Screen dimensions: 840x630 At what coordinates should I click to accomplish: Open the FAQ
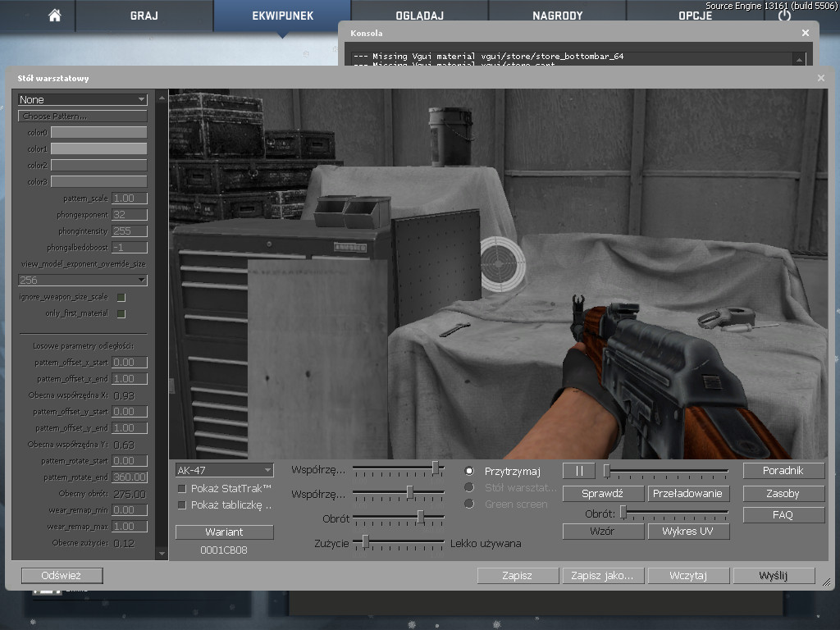[783, 515]
